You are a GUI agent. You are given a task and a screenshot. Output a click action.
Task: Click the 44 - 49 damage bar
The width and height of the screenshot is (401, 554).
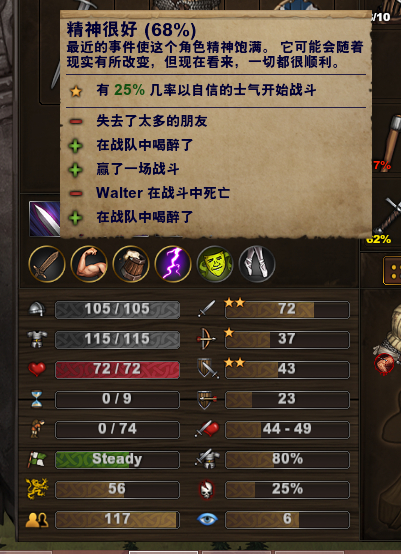(287, 429)
